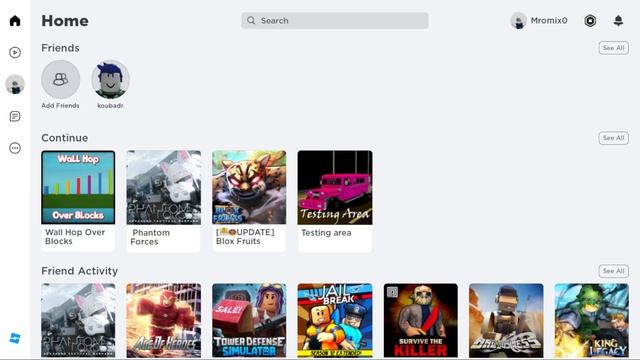Open Tower Defense Simulator thumbnail
This screenshot has width=640, height=360.
click(249, 320)
